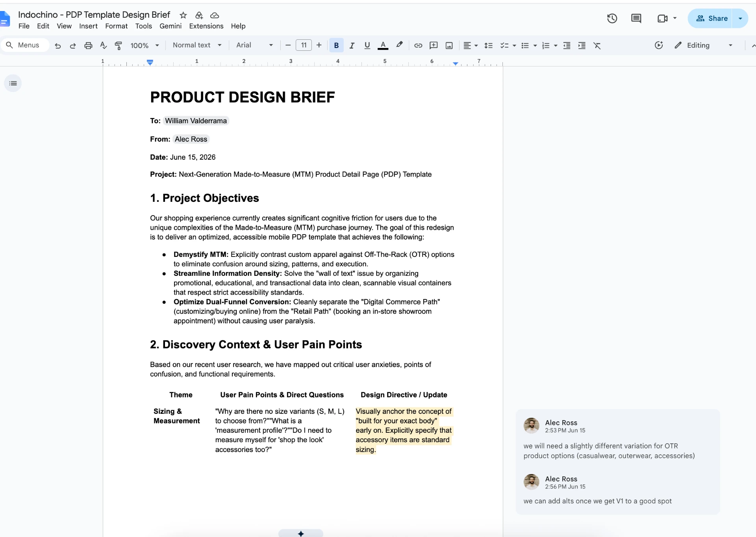
Task: Open the Arial font dropdown
Action: (254, 45)
